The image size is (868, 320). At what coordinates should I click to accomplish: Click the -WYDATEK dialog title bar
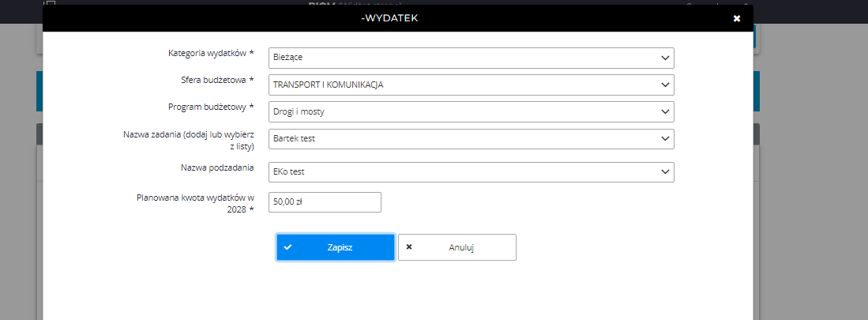[389, 18]
